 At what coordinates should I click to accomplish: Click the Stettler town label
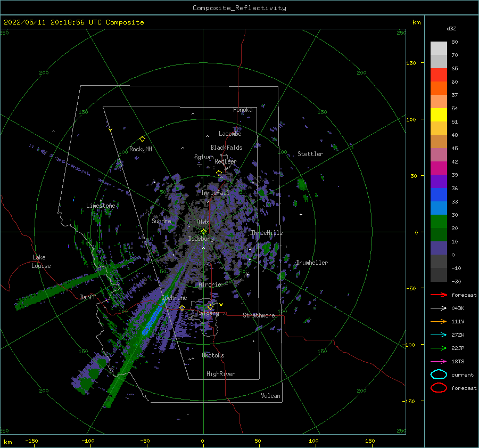(310, 154)
